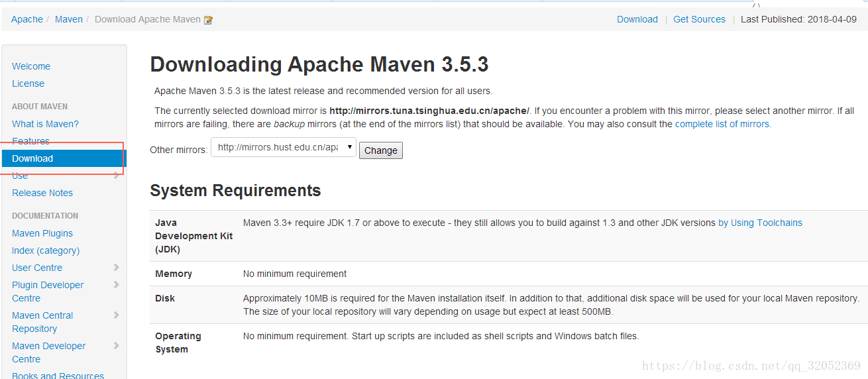868x379 pixels.
Task: Open User Centre in the sidebar
Action: point(37,268)
